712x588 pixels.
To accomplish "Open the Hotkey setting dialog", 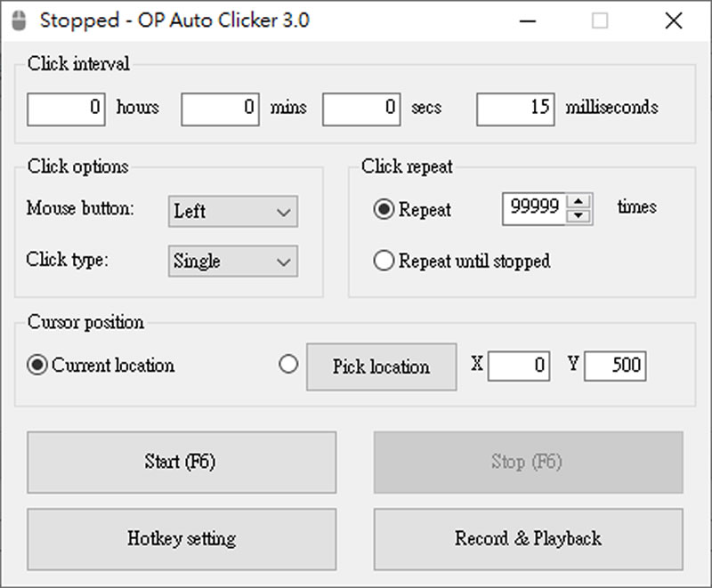I will pos(182,539).
